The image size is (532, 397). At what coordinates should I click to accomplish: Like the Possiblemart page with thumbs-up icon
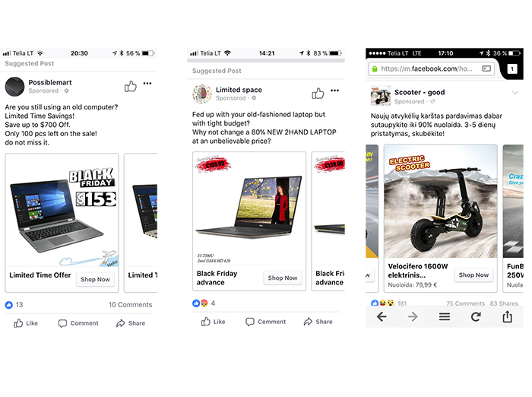tap(130, 86)
